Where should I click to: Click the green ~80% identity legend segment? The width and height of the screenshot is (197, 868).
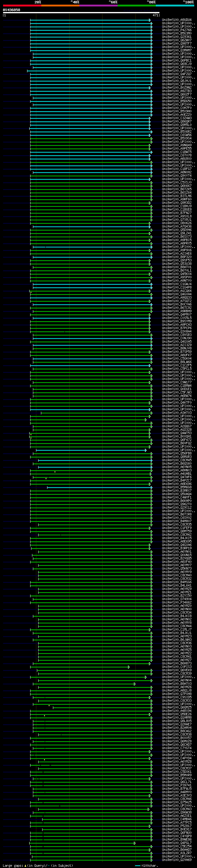click(137, 6)
